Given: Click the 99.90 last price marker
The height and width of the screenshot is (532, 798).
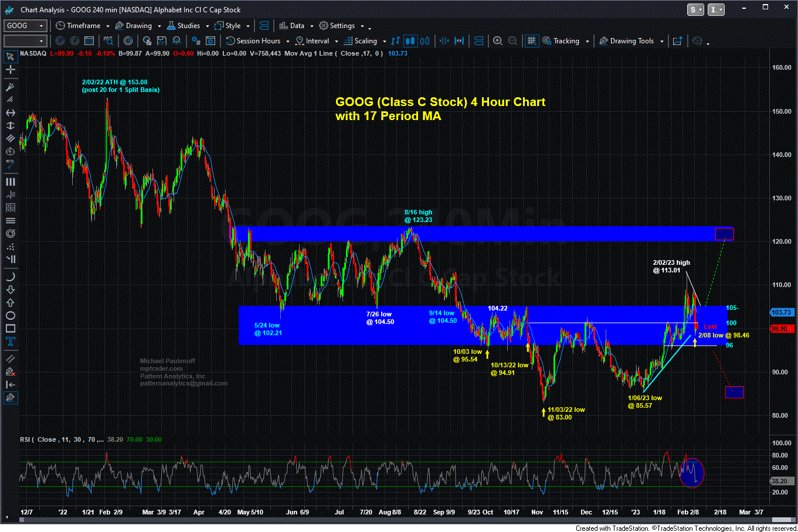Looking at the screenshot, I should click(x=783, y=329).
